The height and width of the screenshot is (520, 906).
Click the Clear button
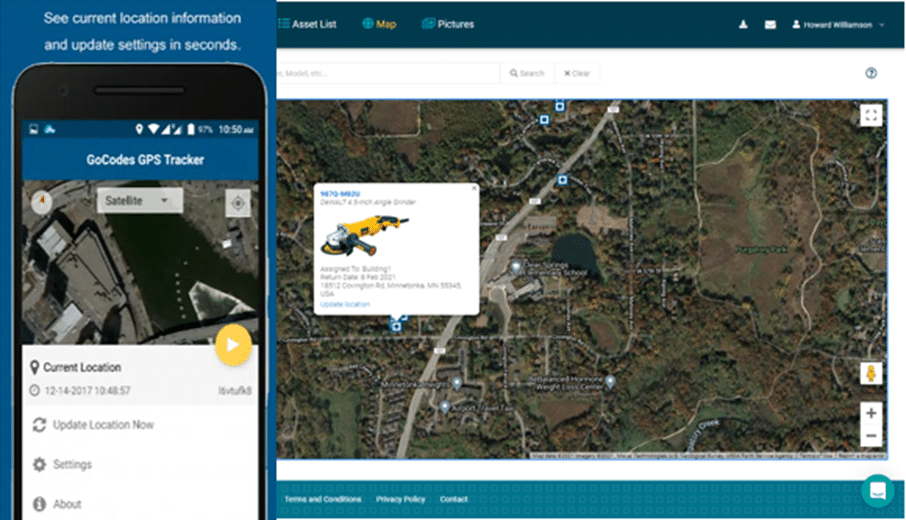tap(576, 73)
